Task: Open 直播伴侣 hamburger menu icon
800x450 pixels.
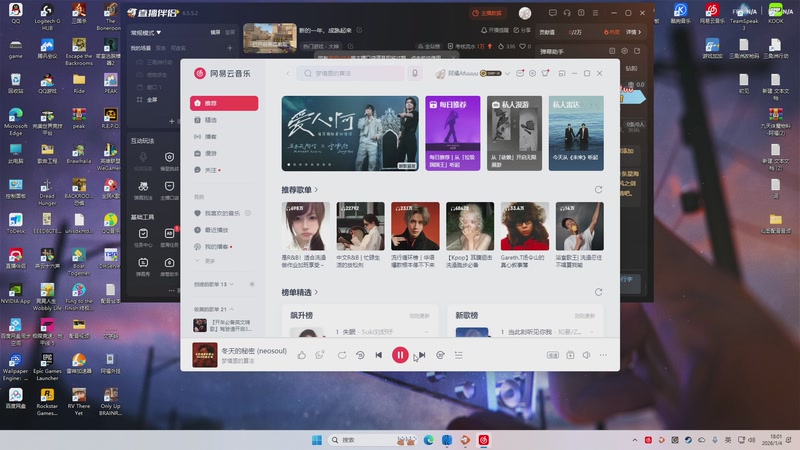Action: point(595,13)
